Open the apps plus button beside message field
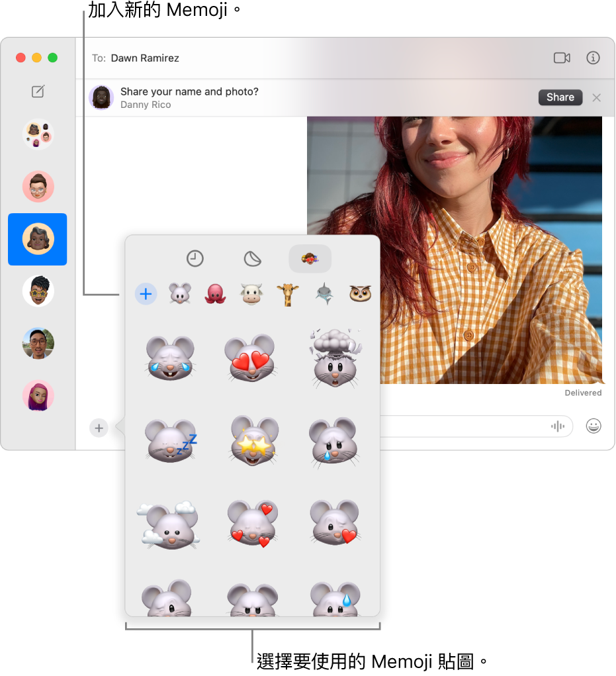The image size is (616, 676). point(99,428)
